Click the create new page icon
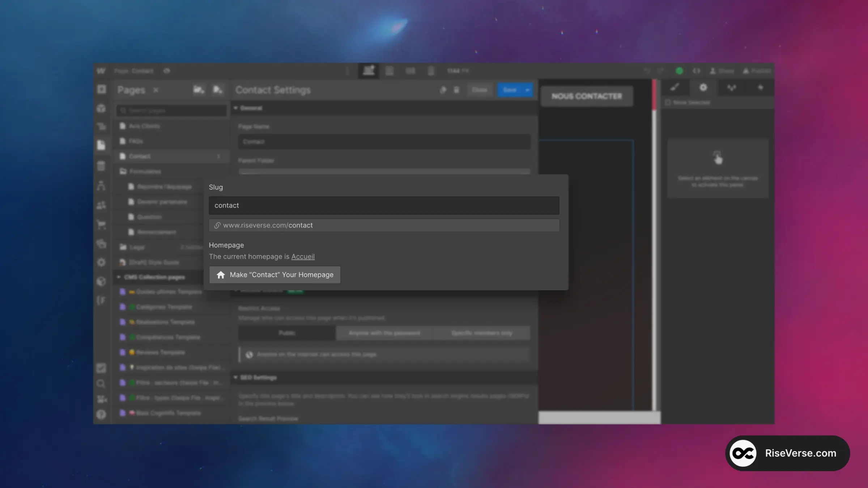The image size is (868, 488). coord(217,90)
